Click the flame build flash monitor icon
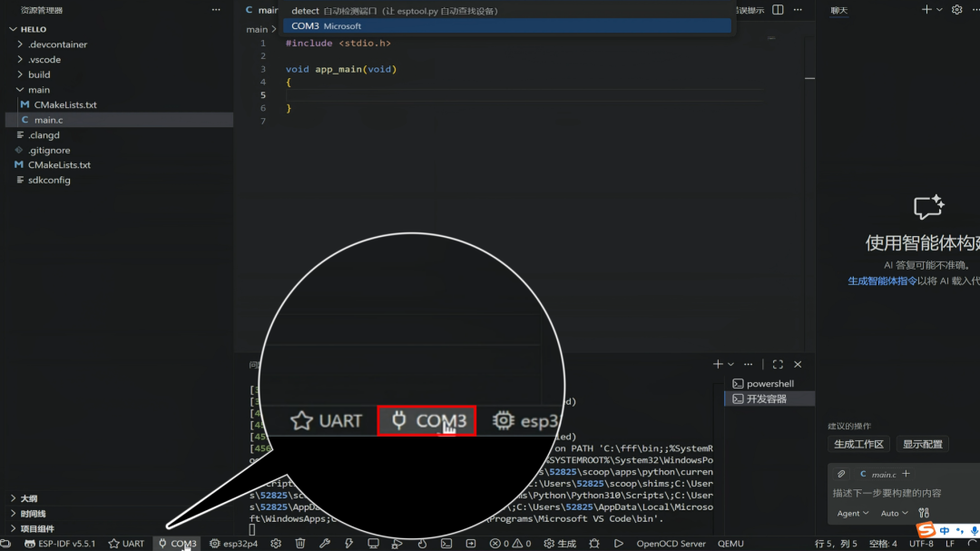The width and height of the screenshot is (980, 551). (x=422, y=544)
